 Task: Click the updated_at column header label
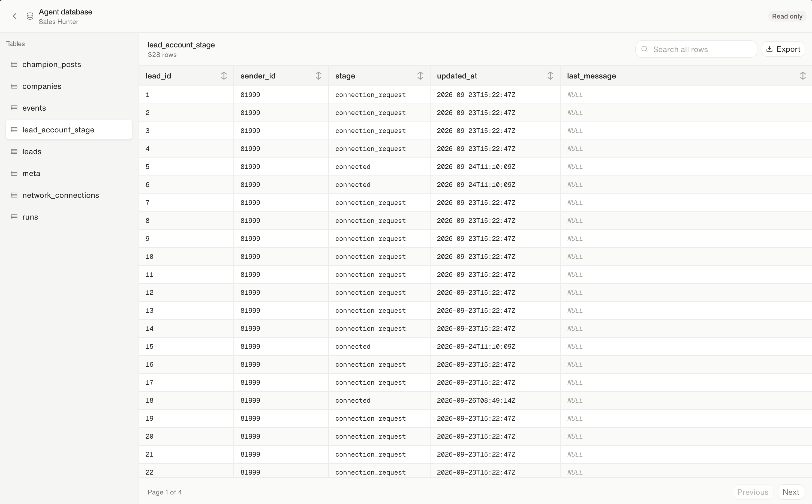coord(457,76)
